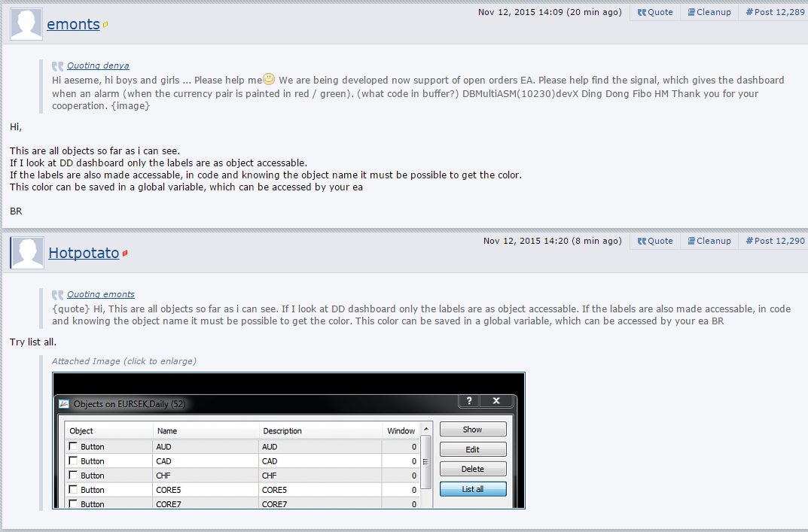Click Hotpotato avatar image
The height and width of the screenshot is (532, 808).
pos(27,252)
